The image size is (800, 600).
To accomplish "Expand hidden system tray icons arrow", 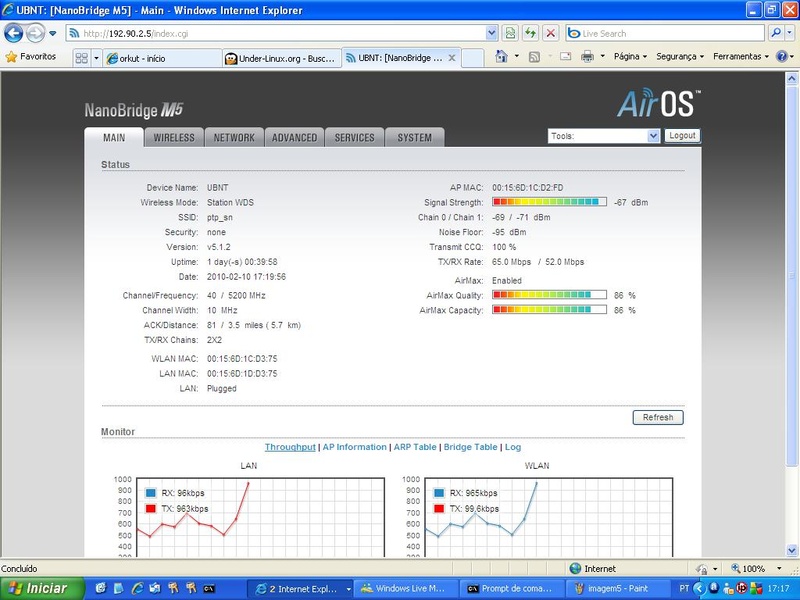I will click(698, 588).
